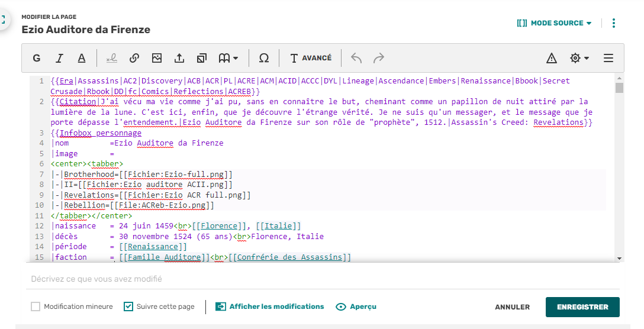This screenshot has width=644, height=329.
Task: Save with the ENREGISTRER button
Action: tap(582, 307)
